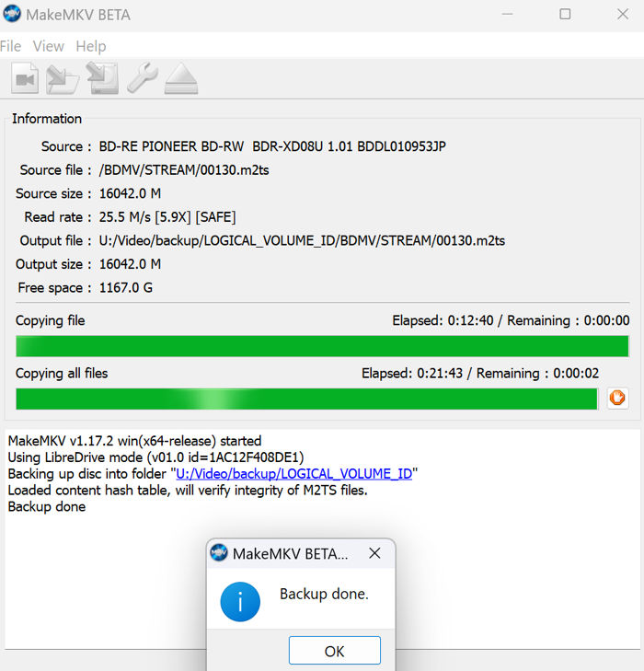Click the Backup done. message in dialog
This screenshot has height=671, width=644.
324,594
